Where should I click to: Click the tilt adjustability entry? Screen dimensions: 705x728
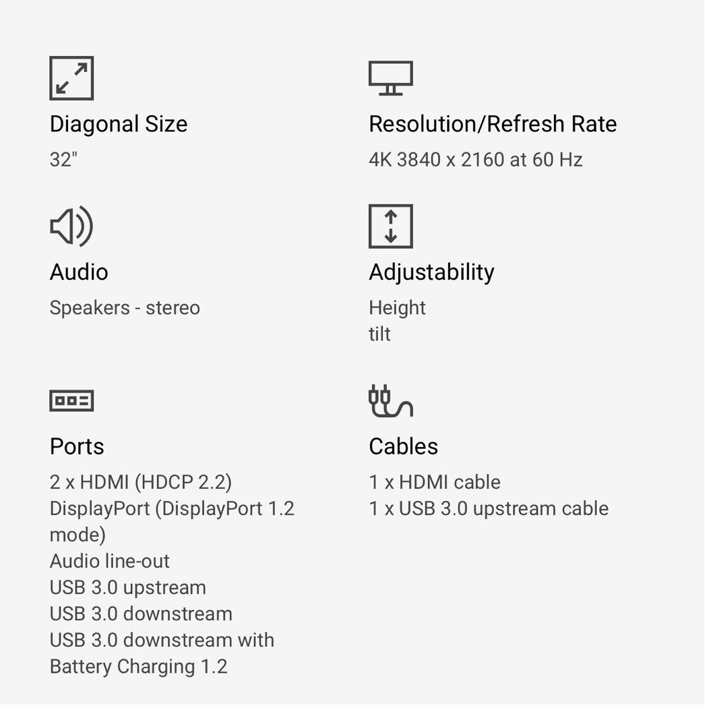(379, 334)
